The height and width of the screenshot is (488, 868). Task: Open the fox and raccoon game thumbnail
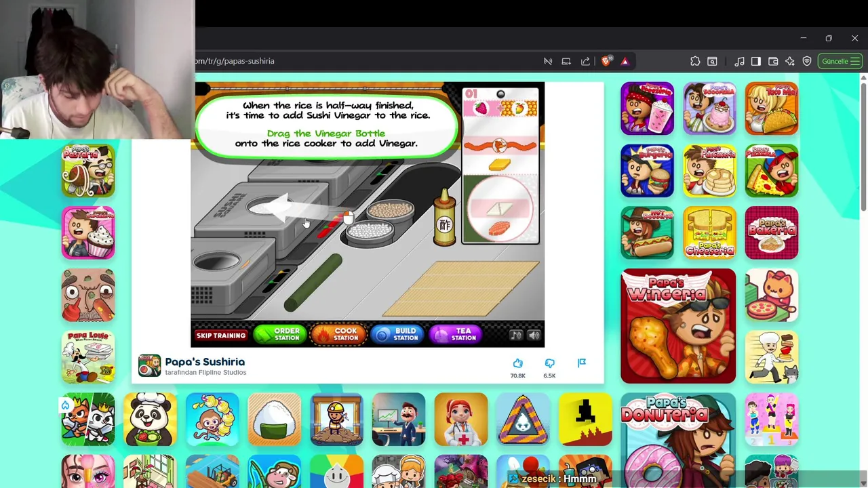point(88,420)
